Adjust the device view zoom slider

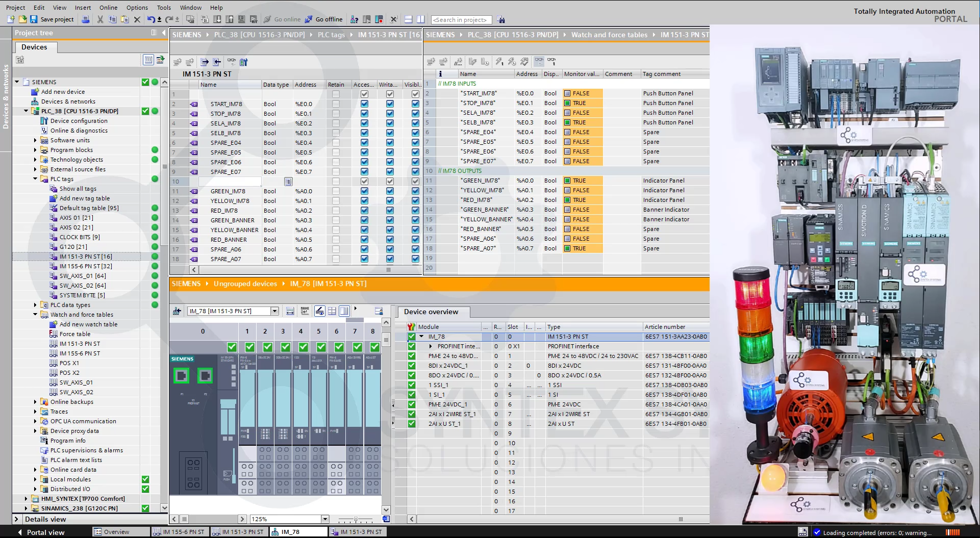point(356,519)
